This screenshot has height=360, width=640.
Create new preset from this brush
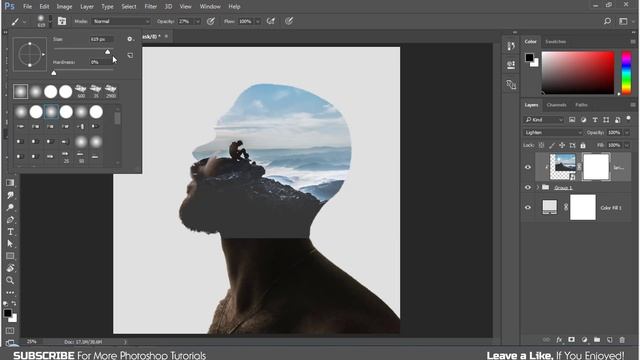130,55
